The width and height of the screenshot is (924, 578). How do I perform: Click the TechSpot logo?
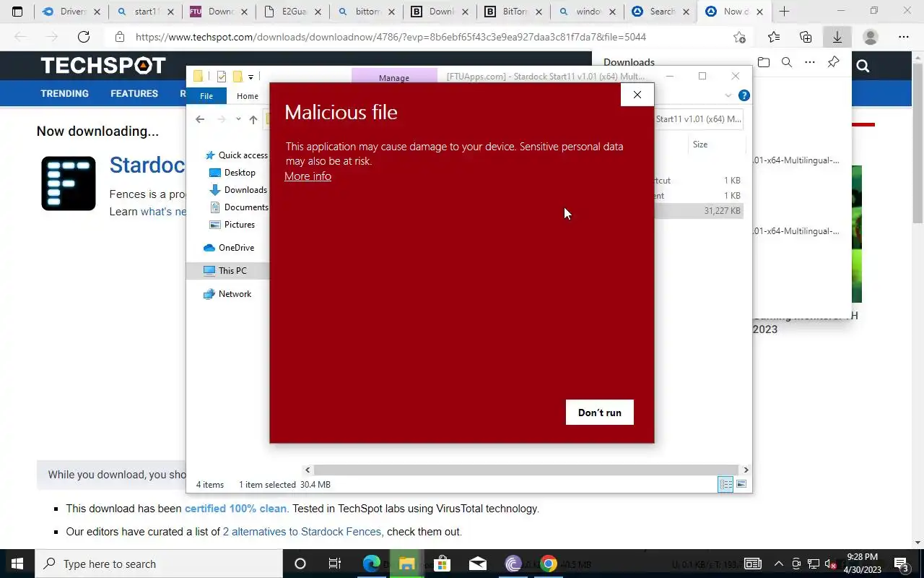pos(103,66)
